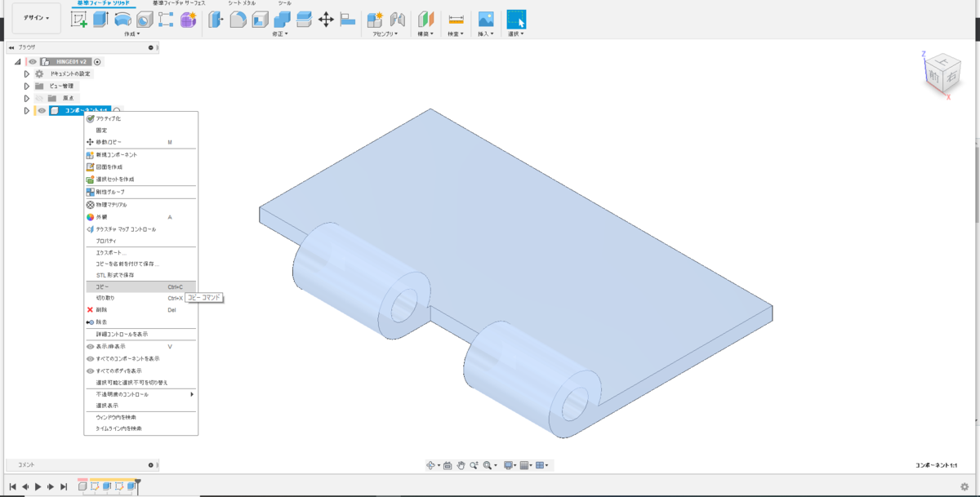Screen dimensions: 980x497
Task: Select the Create Sketch tool
Action: coord(79,19)
